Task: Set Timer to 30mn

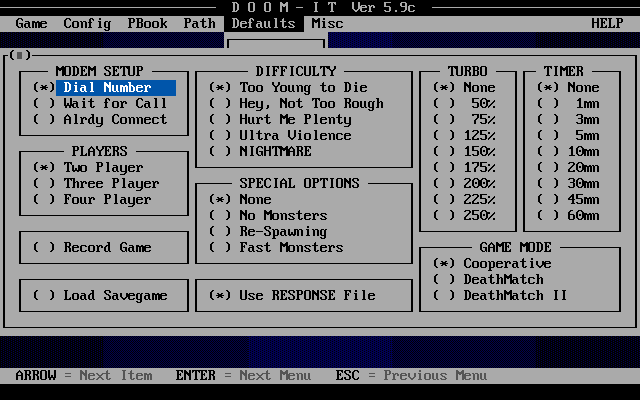Action: (568, 183)
